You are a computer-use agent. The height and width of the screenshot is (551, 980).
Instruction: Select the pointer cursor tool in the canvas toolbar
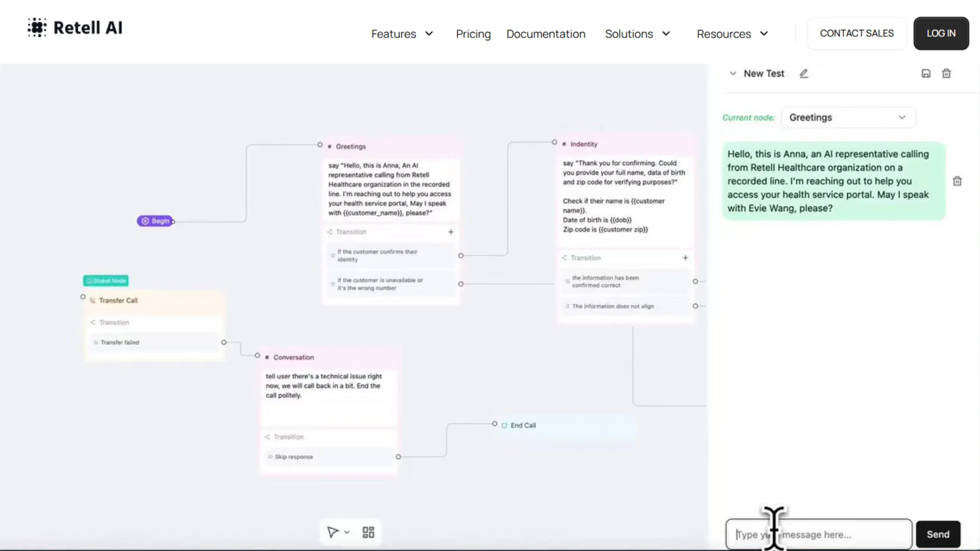click(333, 532)
